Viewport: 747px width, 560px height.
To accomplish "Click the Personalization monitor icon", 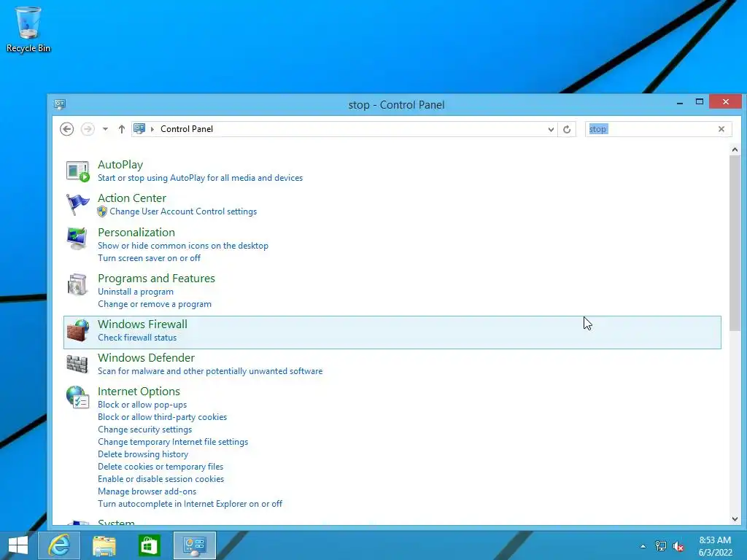I will coord(77,238).
